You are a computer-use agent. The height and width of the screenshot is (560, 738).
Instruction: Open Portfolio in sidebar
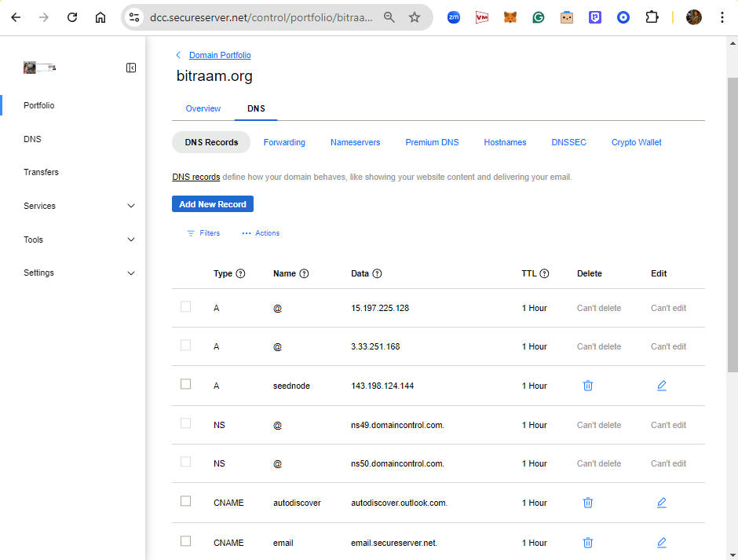tap(39, 105)
